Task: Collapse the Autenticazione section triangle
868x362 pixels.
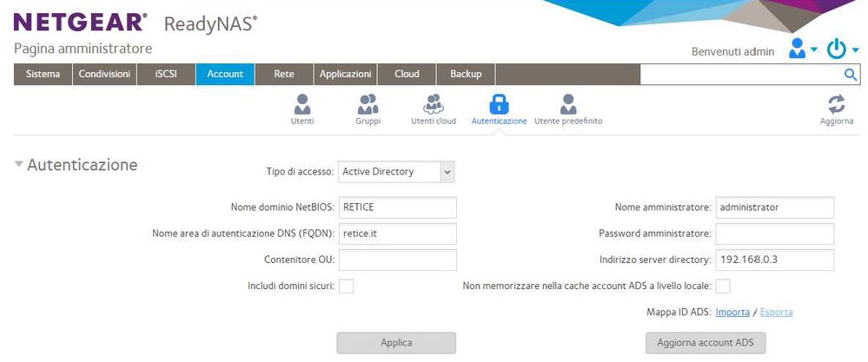Action: tap(19, 164)
